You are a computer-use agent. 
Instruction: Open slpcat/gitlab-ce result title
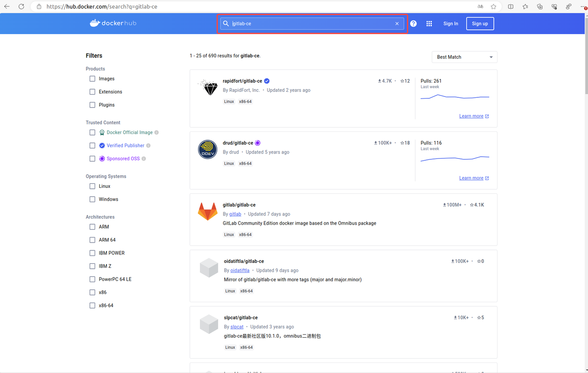[x=241, y=318]
